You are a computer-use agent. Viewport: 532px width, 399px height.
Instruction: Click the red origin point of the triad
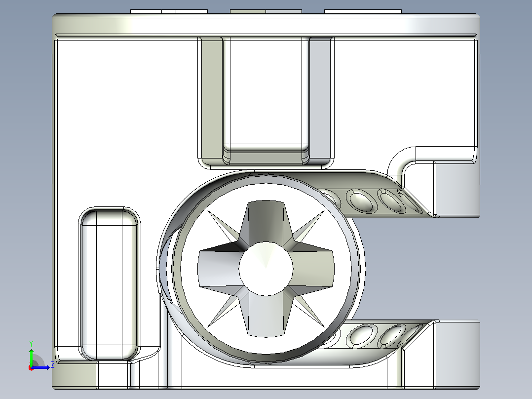(x=31, y=368)
